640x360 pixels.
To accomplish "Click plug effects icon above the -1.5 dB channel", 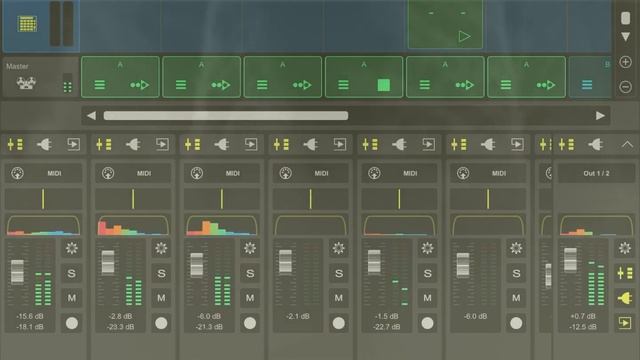I will 399,144.
